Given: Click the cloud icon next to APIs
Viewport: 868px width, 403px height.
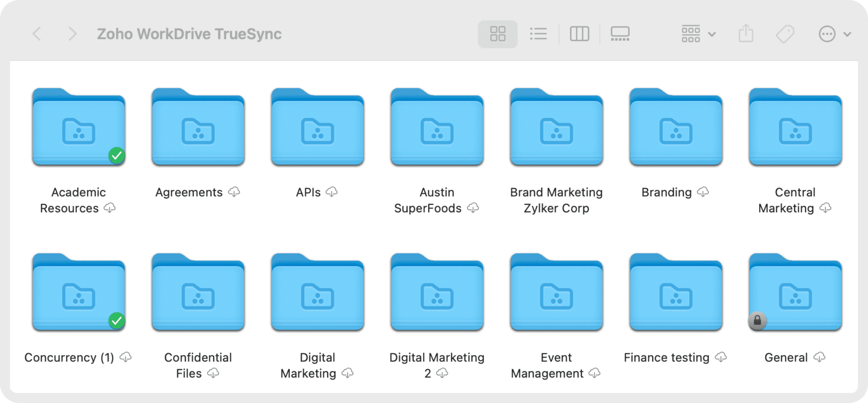Looking at the screenshot, I should tap(332, 192).
